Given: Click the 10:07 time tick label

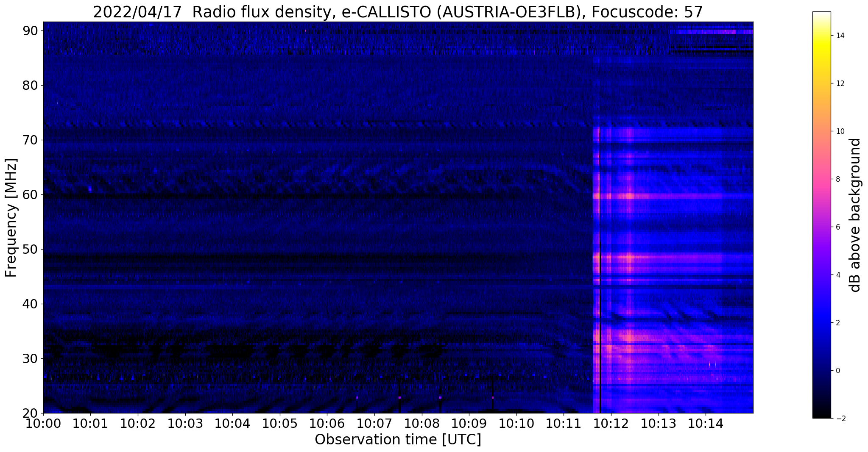Looking at the screenshot, I should [x=374, y=424].
